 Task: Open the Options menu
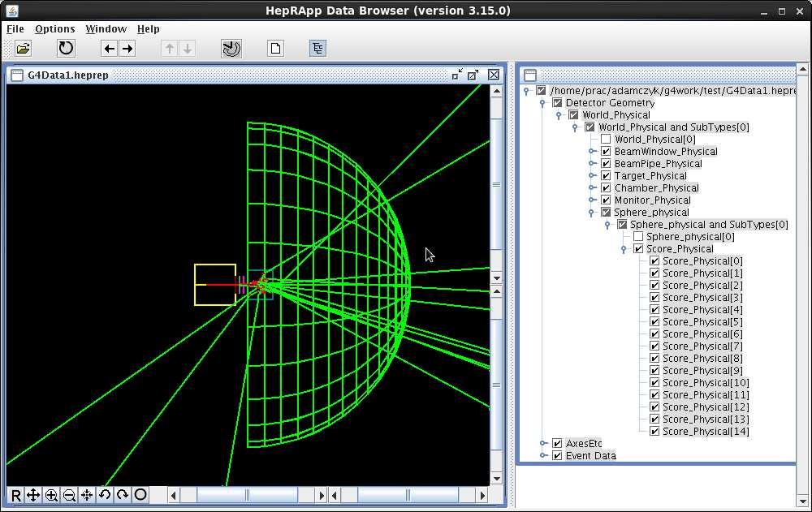tap(55, 29)
